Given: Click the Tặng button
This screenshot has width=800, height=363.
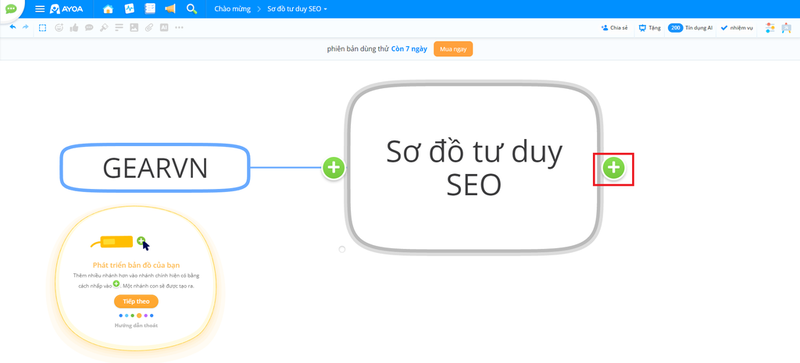Looking at the screenshot, I should (649, 28).
